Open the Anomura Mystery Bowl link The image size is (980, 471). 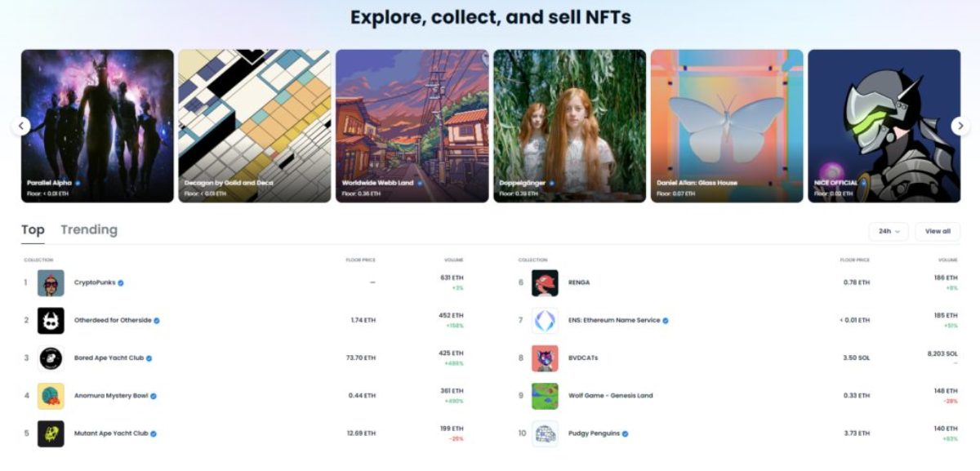tap(111, 396)
